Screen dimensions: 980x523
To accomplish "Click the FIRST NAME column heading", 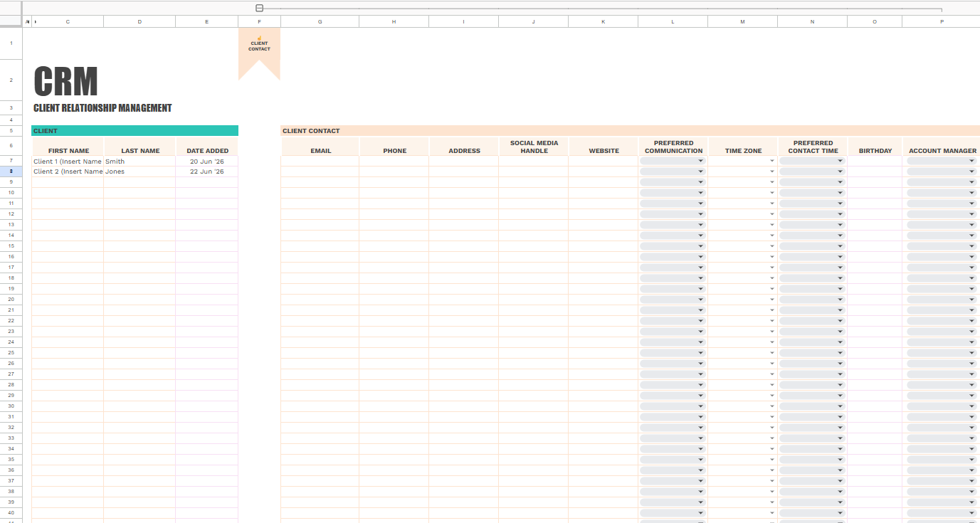I will point(68,151).
